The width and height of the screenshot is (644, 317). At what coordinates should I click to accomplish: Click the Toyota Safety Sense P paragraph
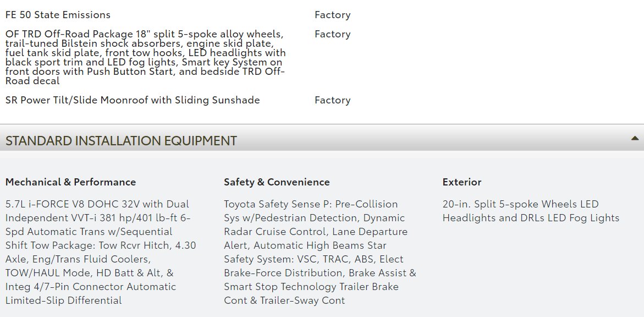(320, 252)
